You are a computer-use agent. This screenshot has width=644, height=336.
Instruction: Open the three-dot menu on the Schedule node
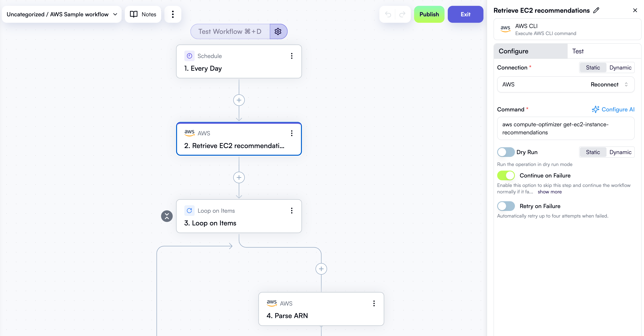pos(291,56)
